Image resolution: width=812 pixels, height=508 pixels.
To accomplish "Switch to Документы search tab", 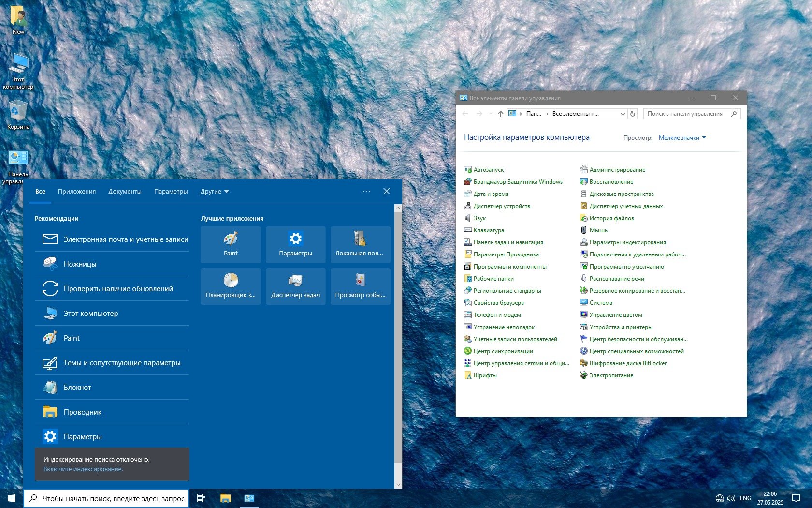I will (x=125, y=192).
